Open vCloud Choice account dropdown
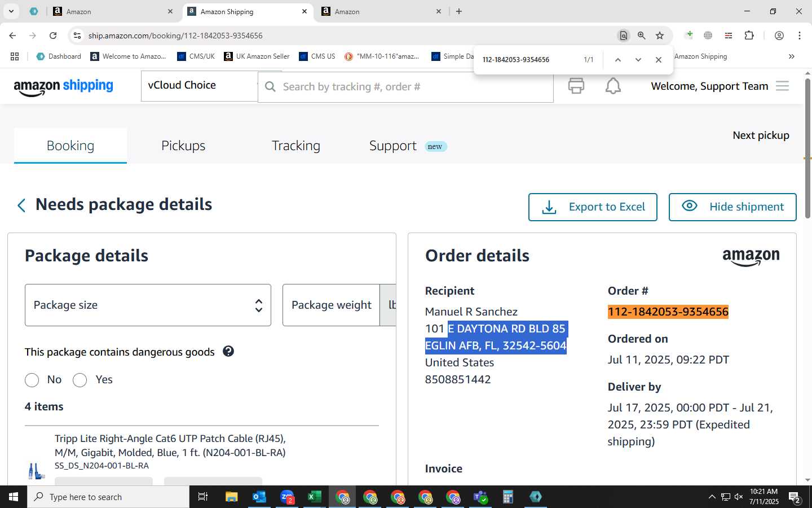This screenshot has height=508, width=812. (199, 86)
